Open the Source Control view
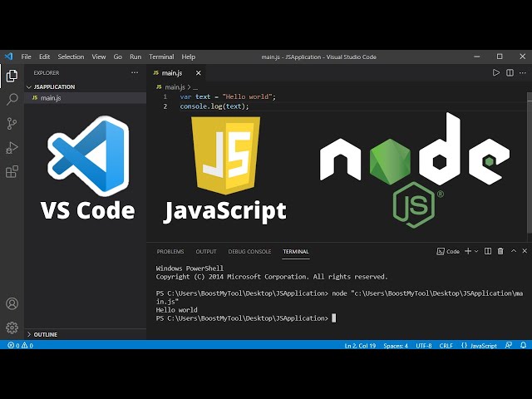This screenshot has height=399, width=532. 12,124
